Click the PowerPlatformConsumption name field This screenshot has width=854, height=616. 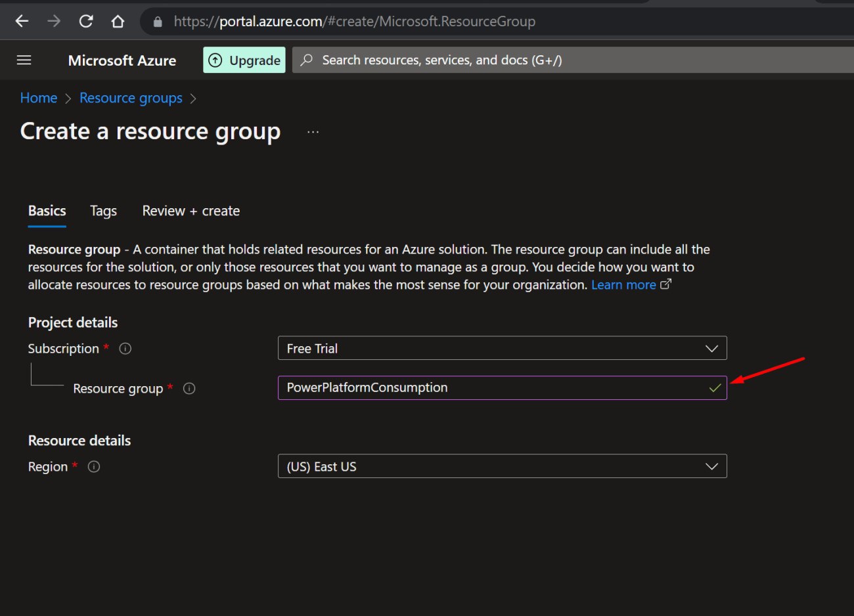click(x=460, y=388)
